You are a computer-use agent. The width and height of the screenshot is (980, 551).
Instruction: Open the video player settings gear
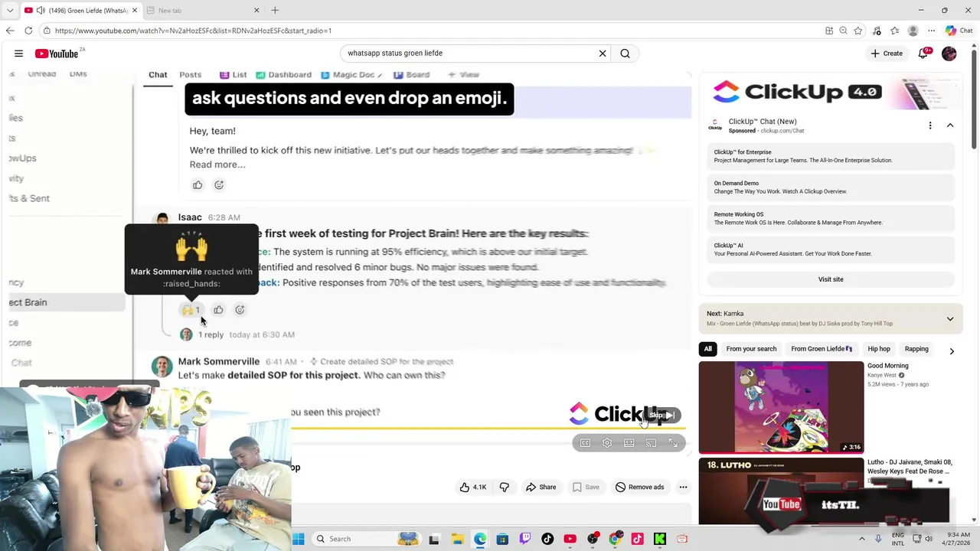click(x=607, y=443)
